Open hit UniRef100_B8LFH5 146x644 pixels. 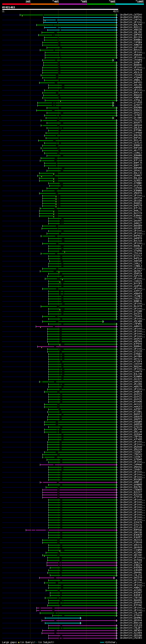(131, 25)
